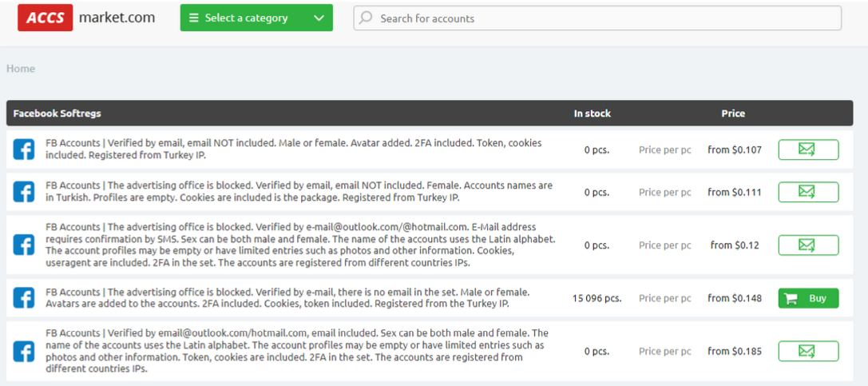Screen dimensions: 868x386
Task: Click cart icon in Buy button
Action: tap(791, 298)
